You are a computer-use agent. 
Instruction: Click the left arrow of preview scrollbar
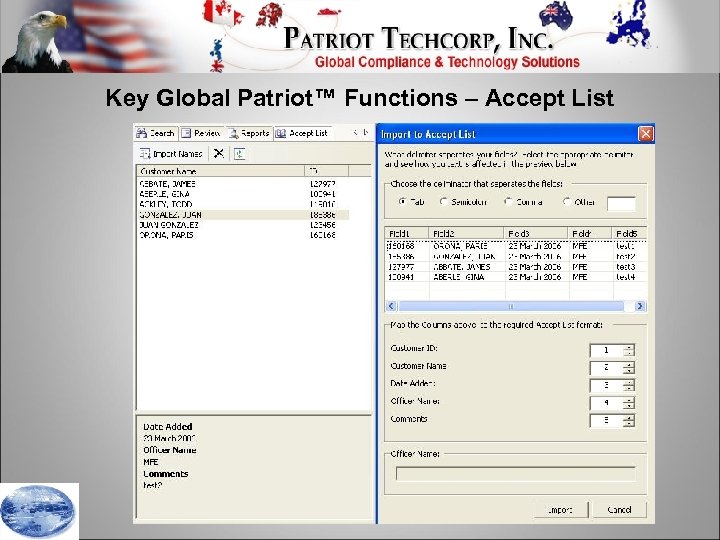coord(391,306)
